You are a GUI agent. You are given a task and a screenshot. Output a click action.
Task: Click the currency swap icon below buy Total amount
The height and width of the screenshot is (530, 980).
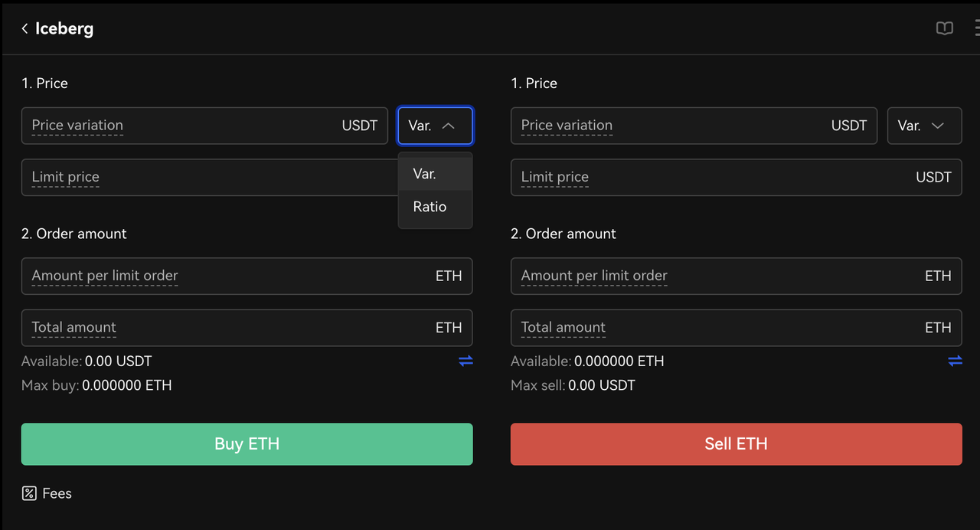point(466,361)
